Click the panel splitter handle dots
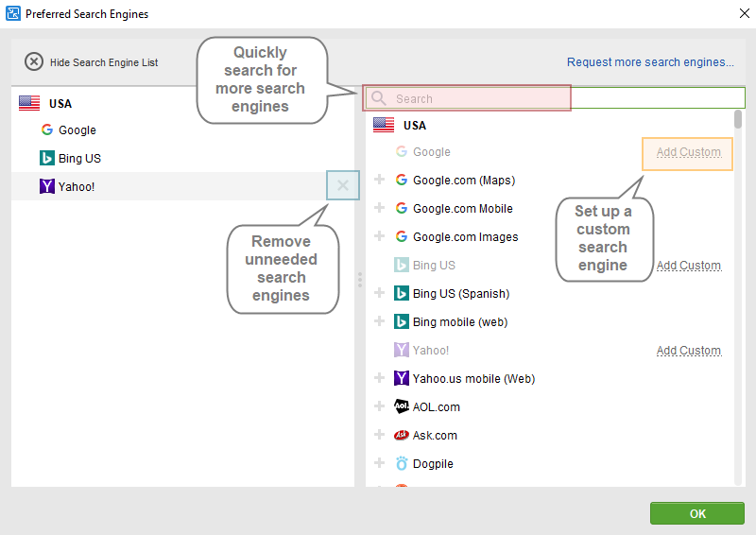The width and height of the screenshot is (756, 535). (360, 280)
